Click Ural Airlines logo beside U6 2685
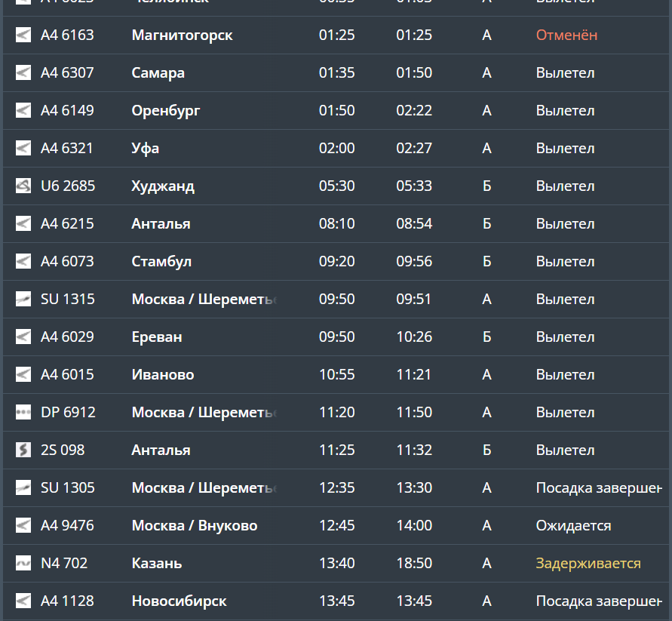The image size is (672, 621). [x=23, y=186]
